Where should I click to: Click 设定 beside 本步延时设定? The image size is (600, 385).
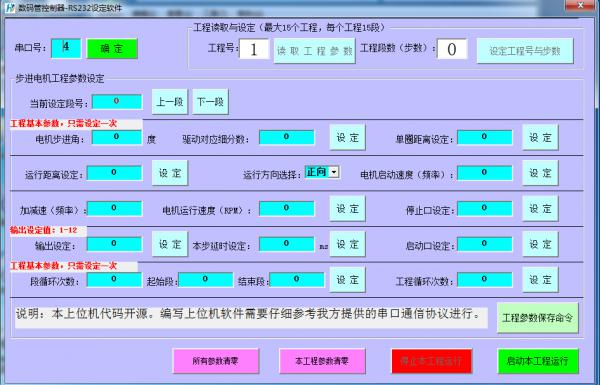pos(347,244)
